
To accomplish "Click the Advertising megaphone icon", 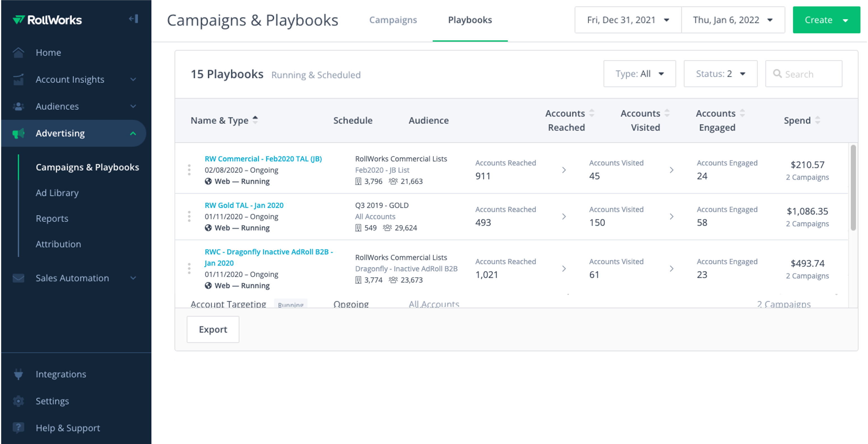I will 18,133.
